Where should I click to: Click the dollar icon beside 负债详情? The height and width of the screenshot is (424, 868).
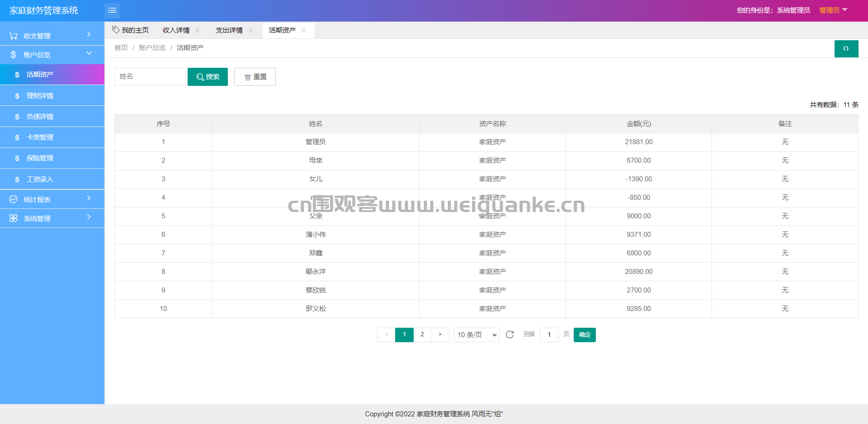point(17,117)
